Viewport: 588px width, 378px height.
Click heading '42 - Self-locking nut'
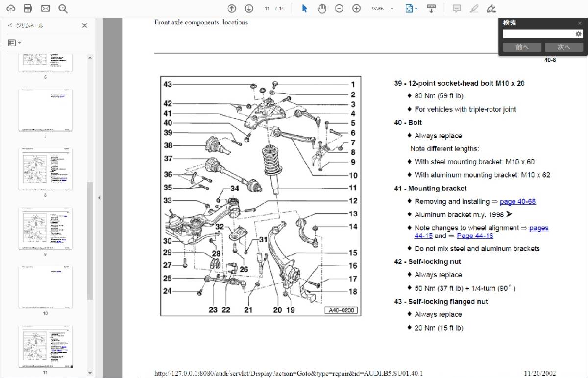[427, 262]
